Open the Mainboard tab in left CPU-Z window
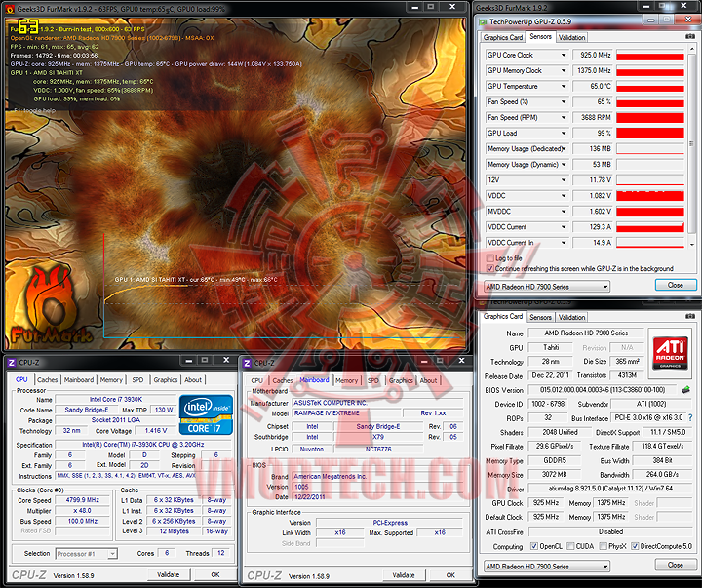The image size is (702, 588). 79,379
